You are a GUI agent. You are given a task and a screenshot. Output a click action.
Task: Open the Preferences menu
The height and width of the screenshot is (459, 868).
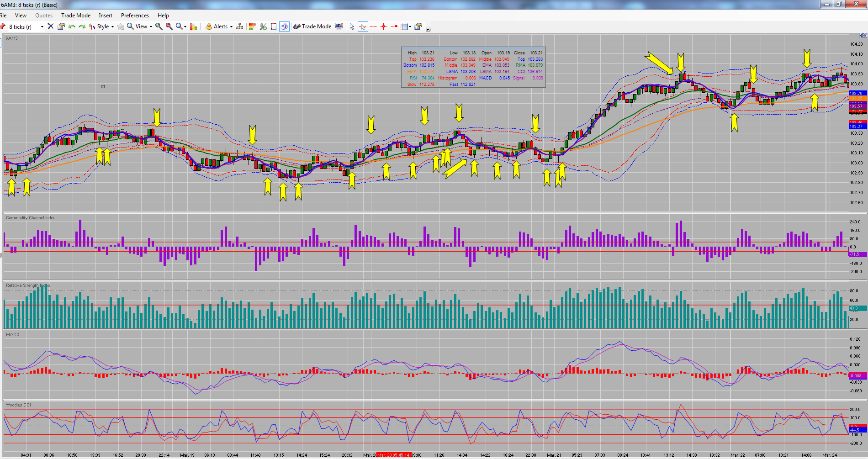point(135,16)
